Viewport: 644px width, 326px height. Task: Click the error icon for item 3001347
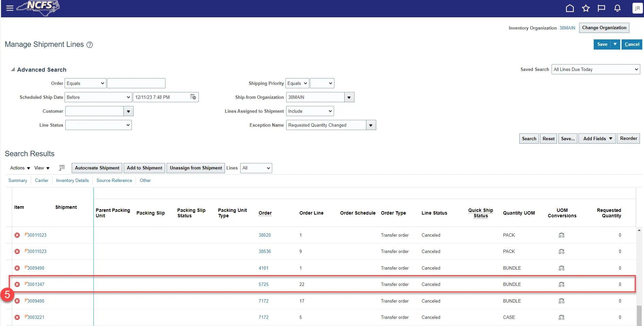(x=17, y=285)
